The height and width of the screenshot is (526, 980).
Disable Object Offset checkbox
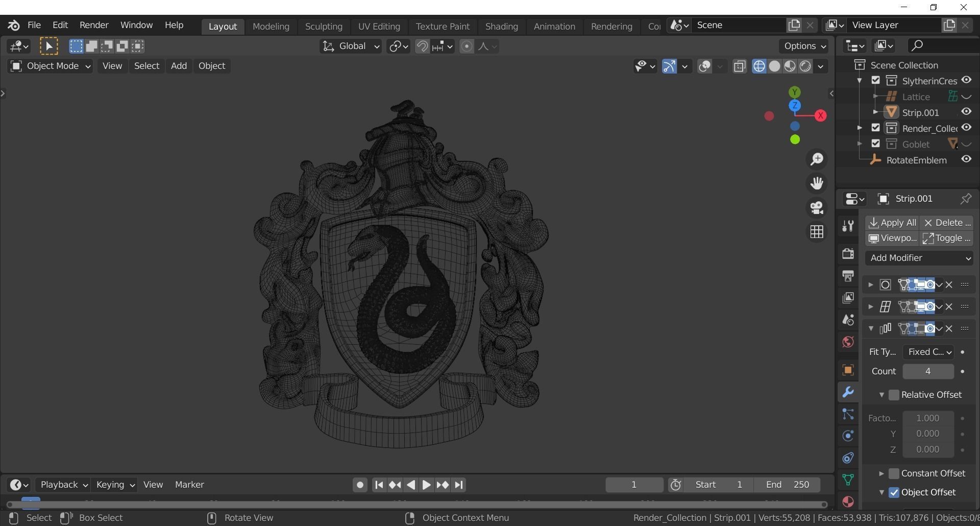point(894,492)
